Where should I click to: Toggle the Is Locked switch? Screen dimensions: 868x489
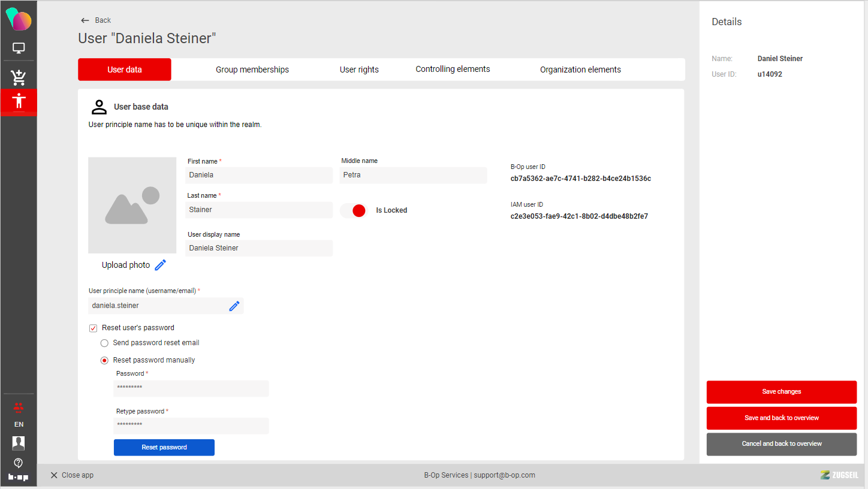[x=354, y=210]
